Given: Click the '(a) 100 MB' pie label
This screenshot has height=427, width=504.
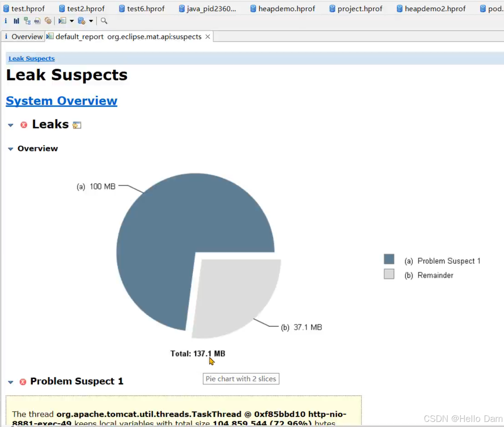Looking at the screenshot, I should click(96, 186).
